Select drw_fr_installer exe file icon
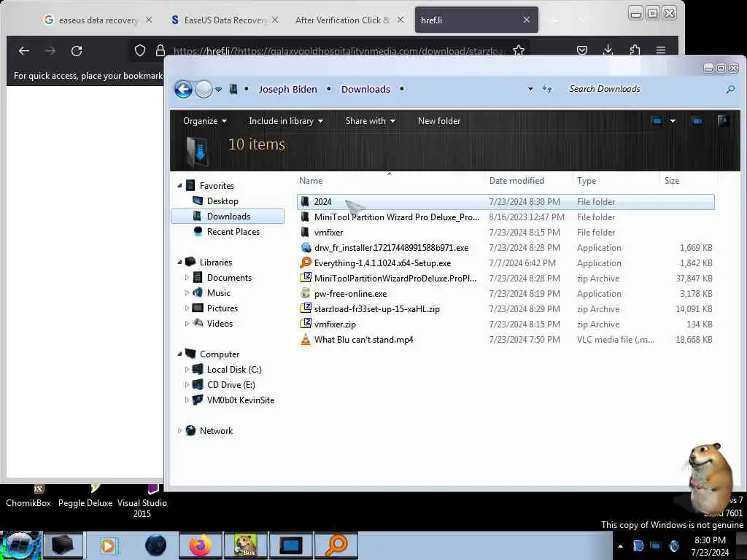 pos(306,248)
